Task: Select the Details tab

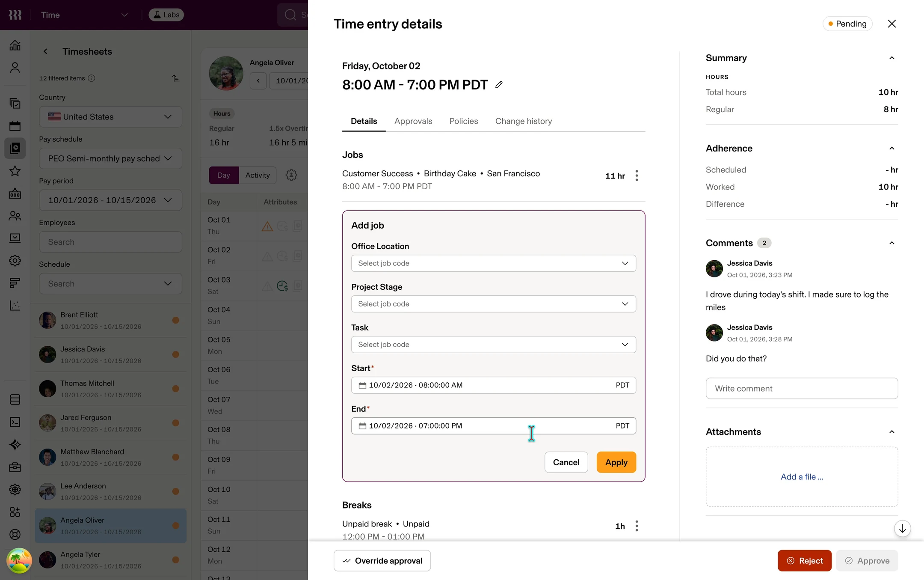Action: [364, 121]
